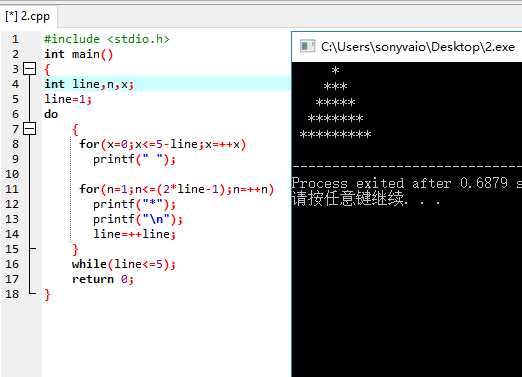Click the printf(" "); statement on line 9
Viewport: 522px width, 377px height.
click(x=134, y=159)
